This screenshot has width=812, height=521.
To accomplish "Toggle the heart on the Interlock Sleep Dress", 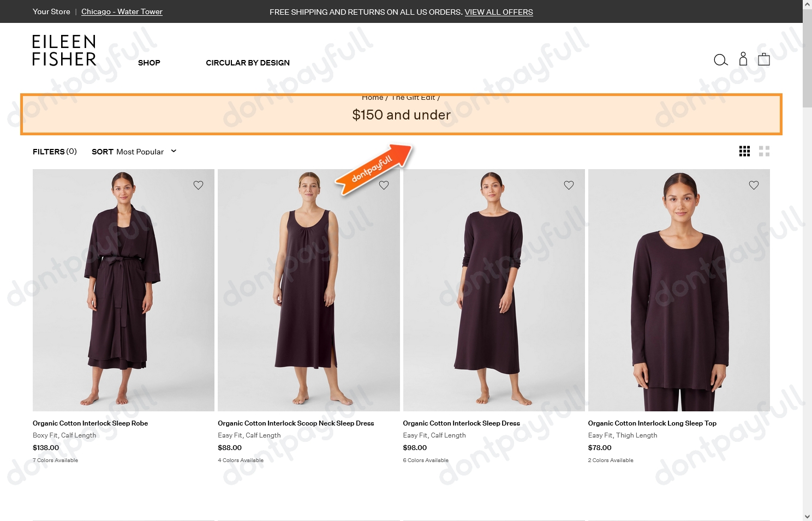I will coord(569,185).
